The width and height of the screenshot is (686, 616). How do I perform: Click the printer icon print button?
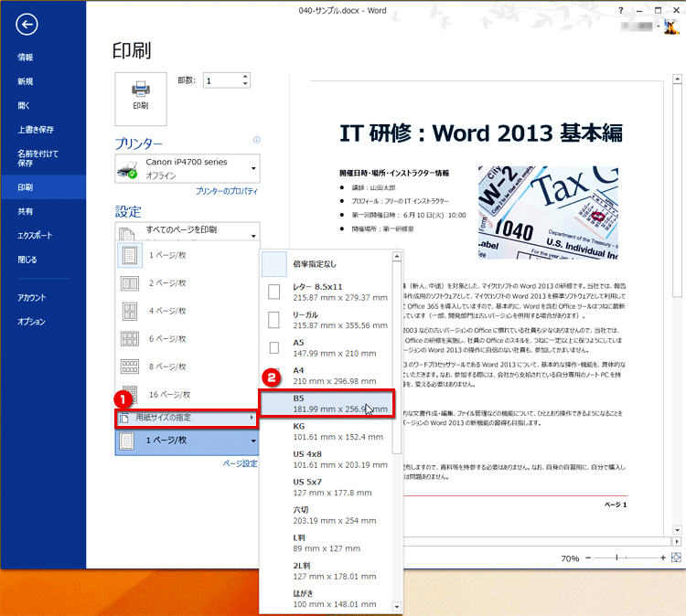click(x=141, y=99)
